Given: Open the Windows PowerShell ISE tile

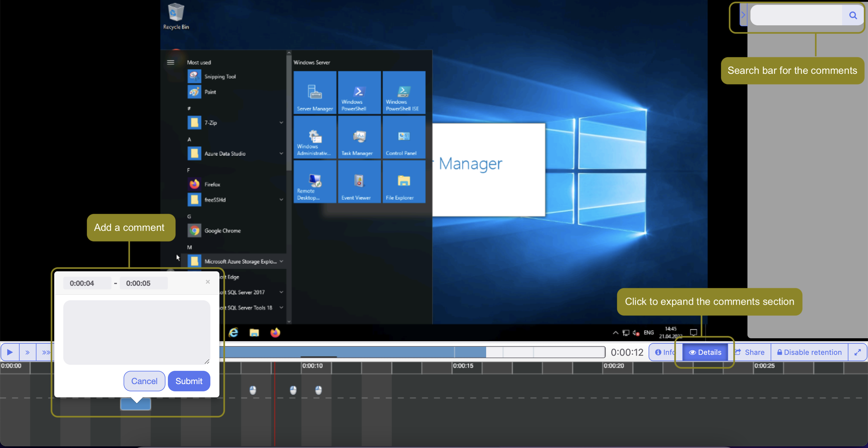Looking at the screenshot, I should [404, 92].
